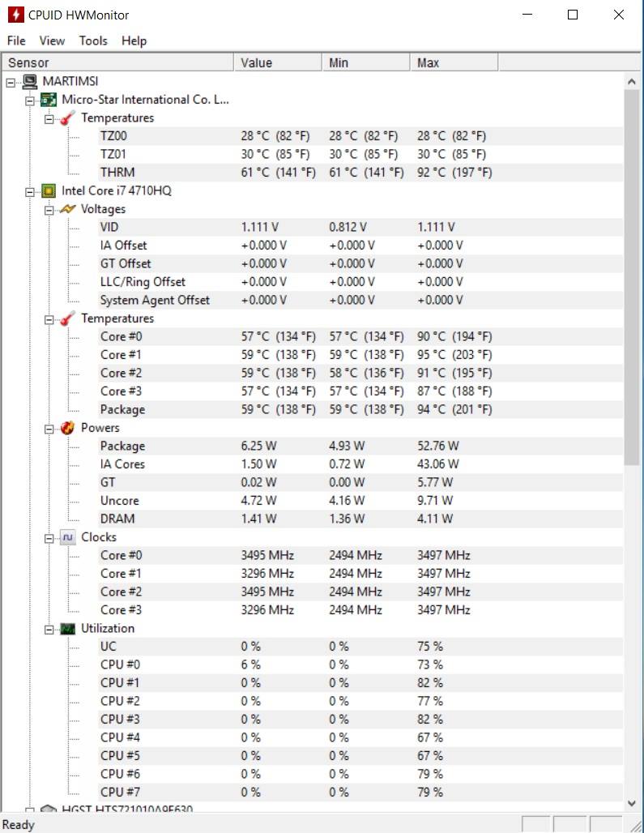This screenshot has width=644, height=833.
Task: Click the Powers flame icon
Action: [x=68, y=428]
